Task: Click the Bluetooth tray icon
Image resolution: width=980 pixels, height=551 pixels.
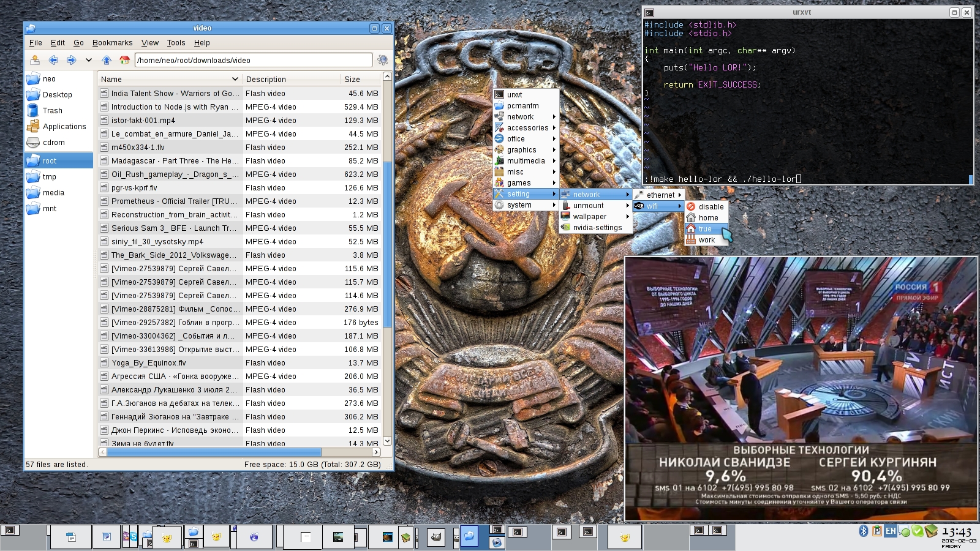Action: (864, 531)
